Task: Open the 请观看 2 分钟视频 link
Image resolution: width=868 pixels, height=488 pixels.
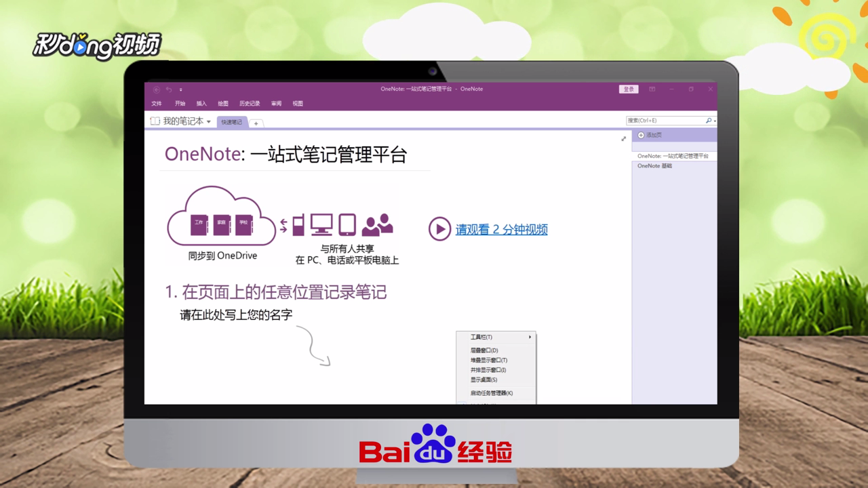Action: 501,229
